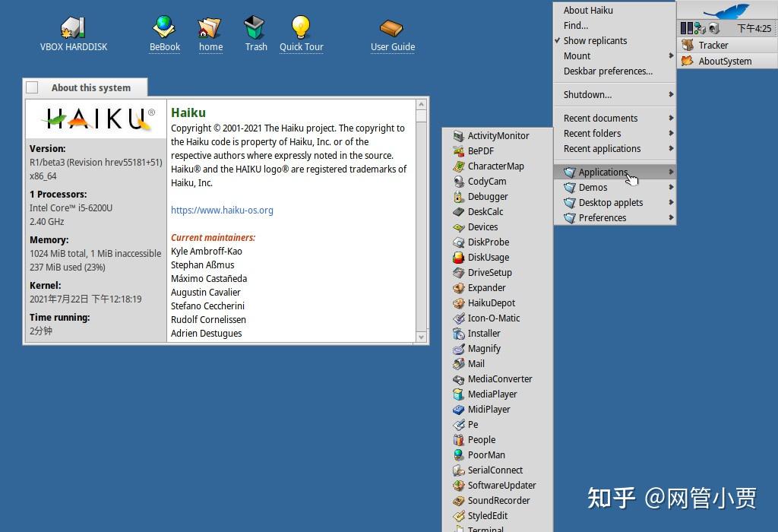The height and width of the screenshot is (532, 778).
Task: Expand the Recent applications submenu
Action: tap(615, 149)
